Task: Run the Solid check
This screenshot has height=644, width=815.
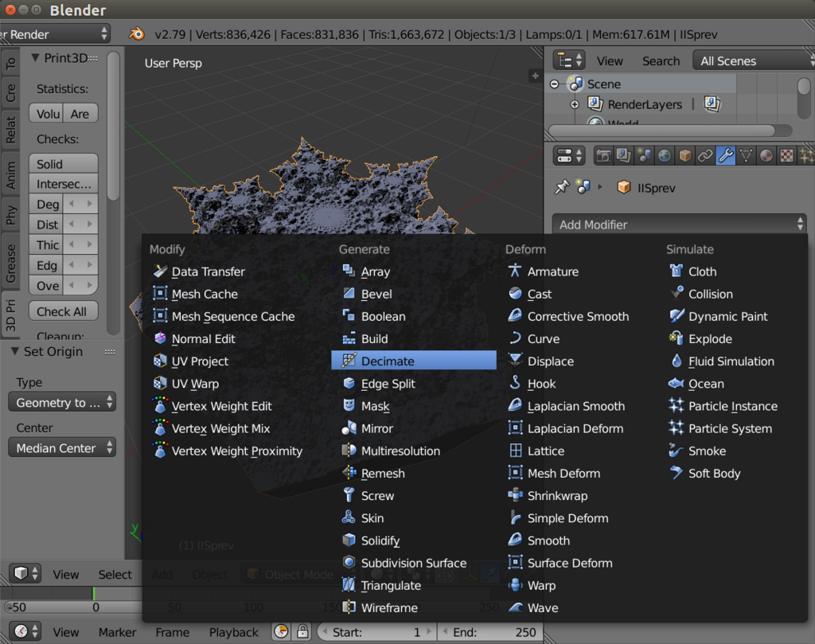Action: click(64, 164)
